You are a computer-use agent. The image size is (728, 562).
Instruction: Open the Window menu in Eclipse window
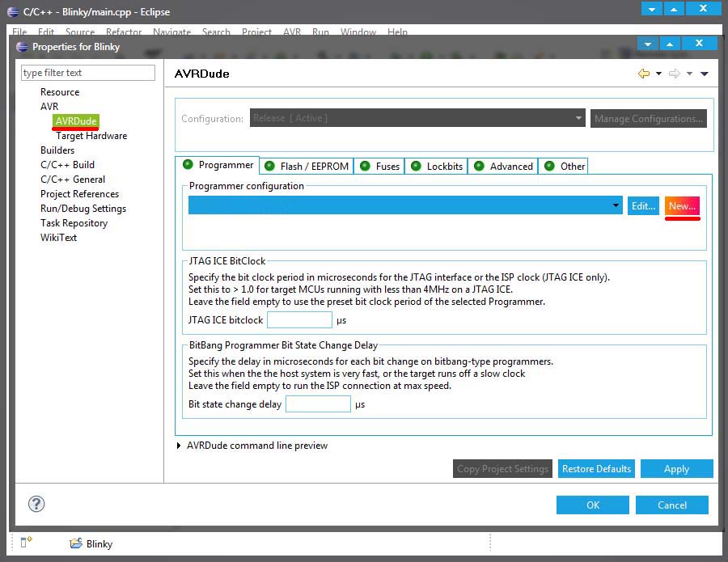click(358, 32)
